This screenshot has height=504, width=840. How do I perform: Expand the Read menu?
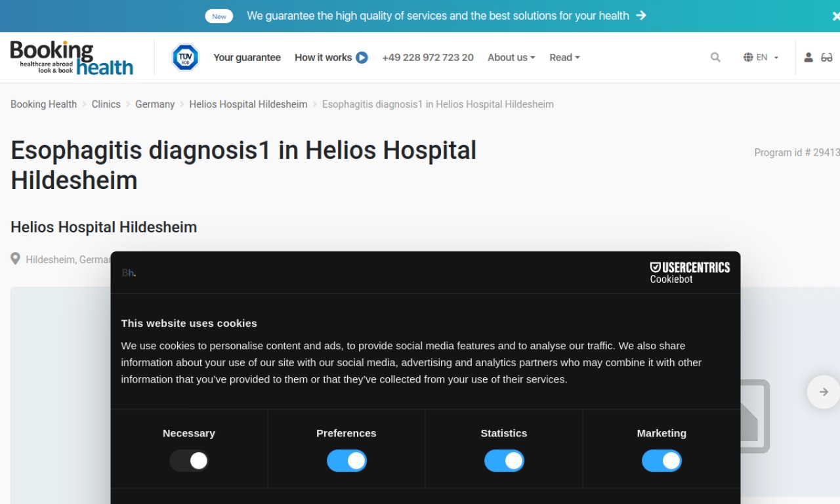click(x=564, y=58)
